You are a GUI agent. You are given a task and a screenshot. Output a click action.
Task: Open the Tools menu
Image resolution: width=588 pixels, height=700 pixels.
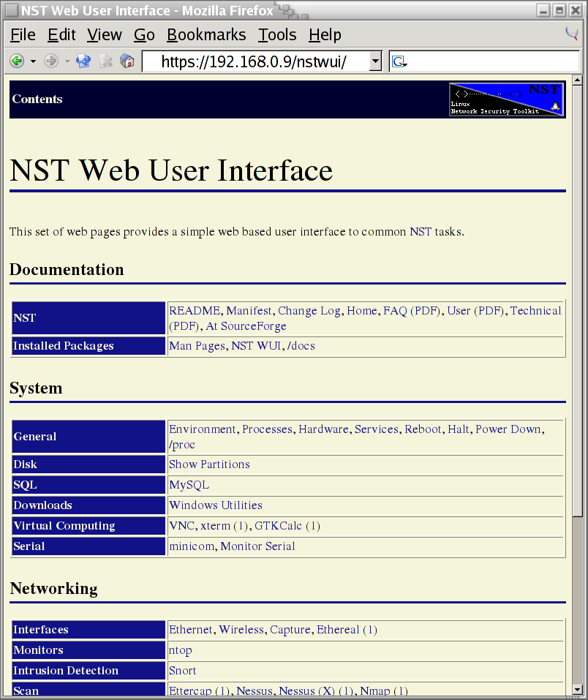(x=277, y=35)
